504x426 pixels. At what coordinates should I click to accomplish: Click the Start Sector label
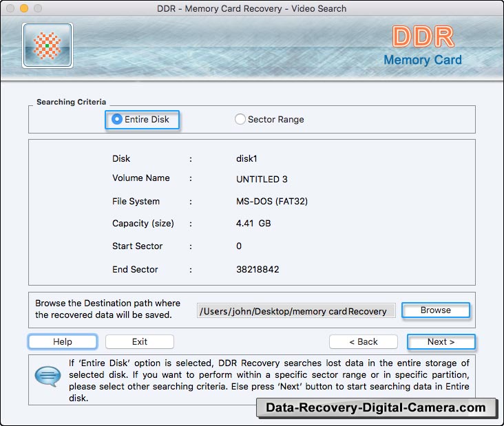point(137,246)
